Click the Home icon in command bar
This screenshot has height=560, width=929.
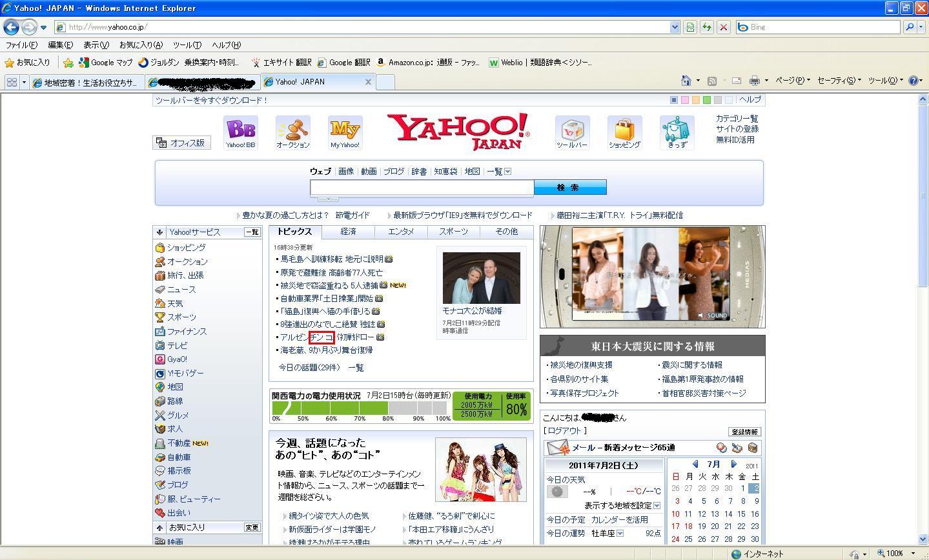(686, 81)
